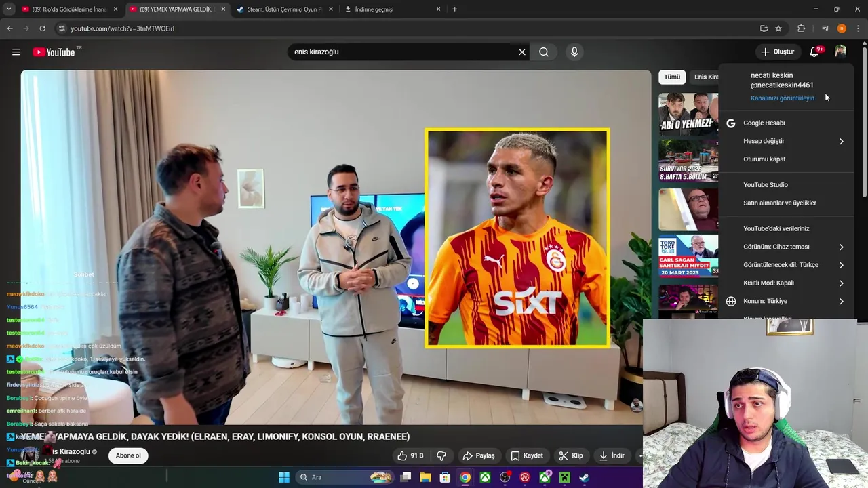
Task: Open Windows Start menu
Action: click(284, 477)
